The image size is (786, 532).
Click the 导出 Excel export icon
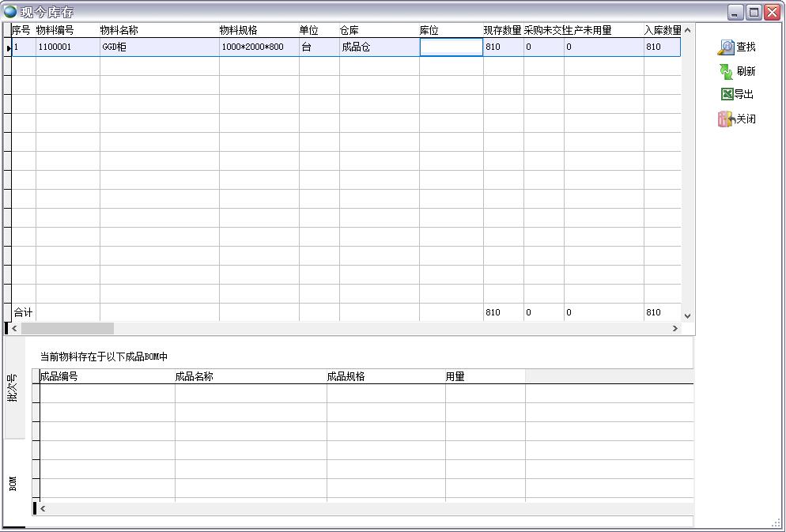coord(727,94)
